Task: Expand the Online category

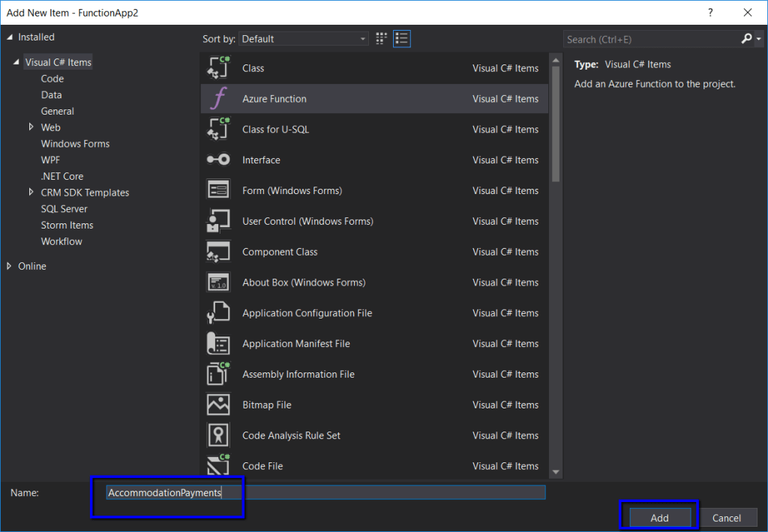Action: [x=10, y=266]
